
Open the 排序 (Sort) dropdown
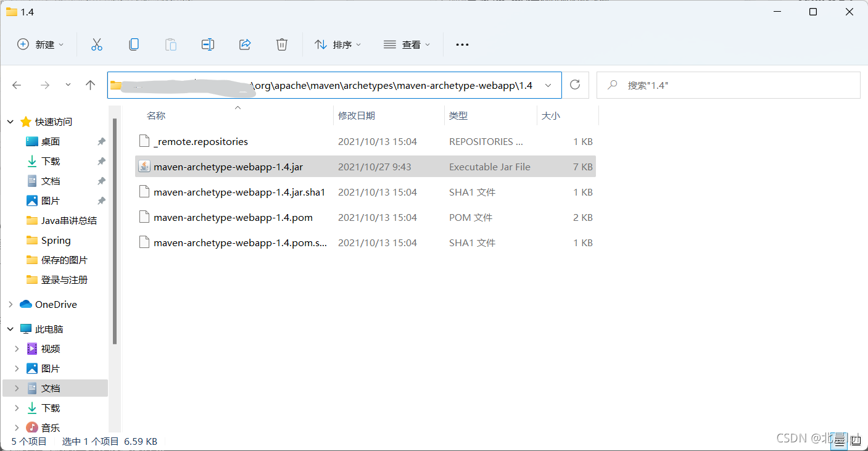[x=337, y=44]
